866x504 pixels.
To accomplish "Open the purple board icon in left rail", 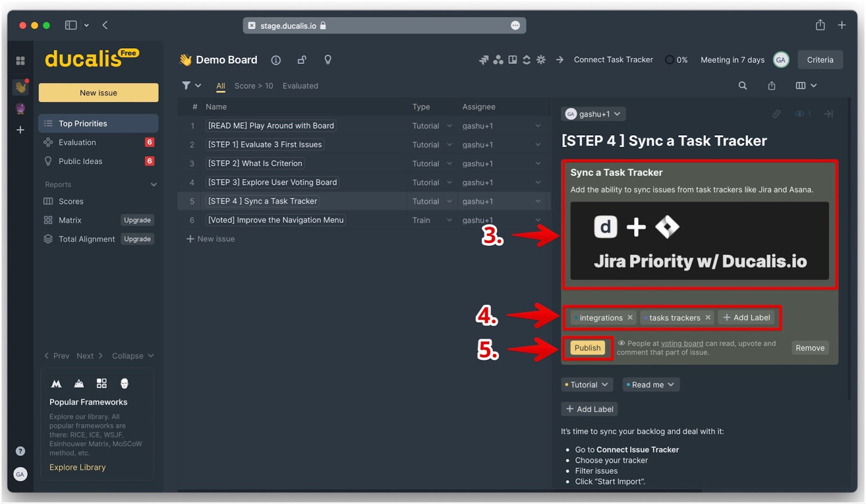I will [x=21, y=109].
